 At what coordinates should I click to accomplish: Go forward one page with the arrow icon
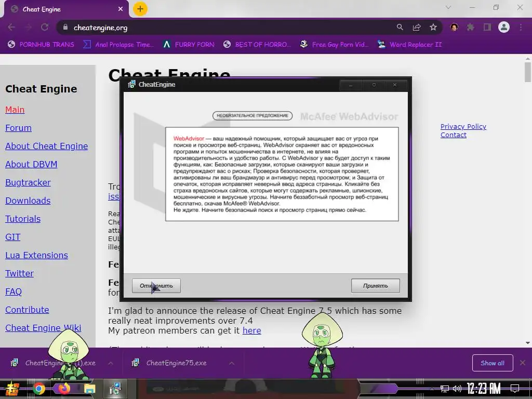[28, 28]
